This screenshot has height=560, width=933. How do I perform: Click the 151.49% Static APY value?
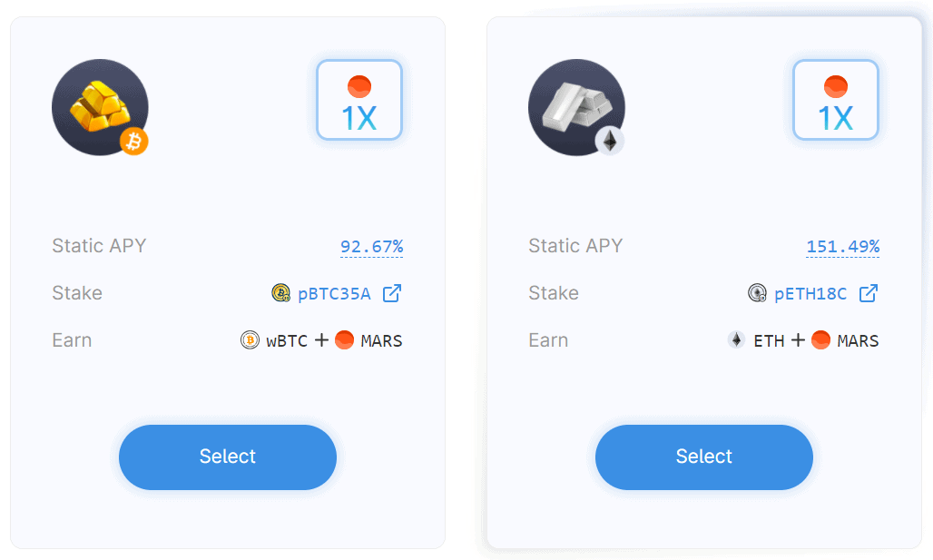(843, 246)
